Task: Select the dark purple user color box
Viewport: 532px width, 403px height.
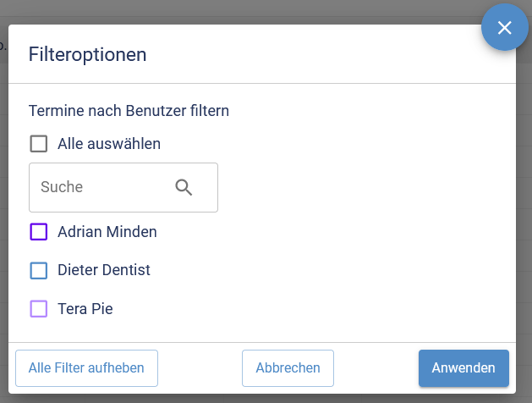Action: click(x=39, y=231)
